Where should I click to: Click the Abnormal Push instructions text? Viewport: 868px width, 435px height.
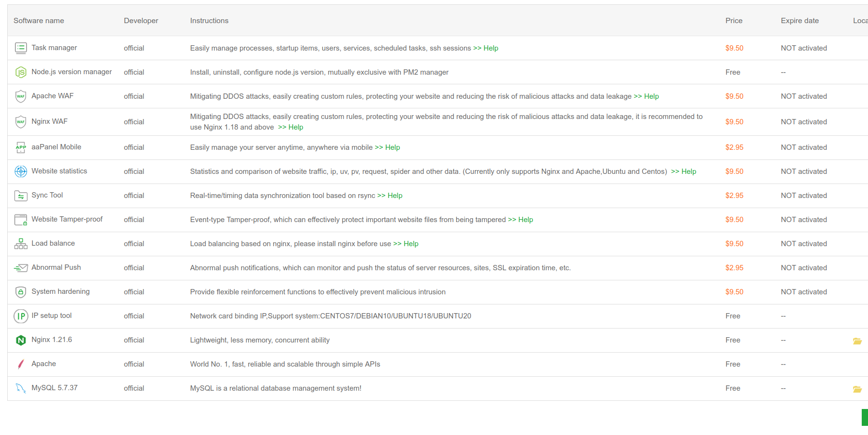tap(380, 268)
